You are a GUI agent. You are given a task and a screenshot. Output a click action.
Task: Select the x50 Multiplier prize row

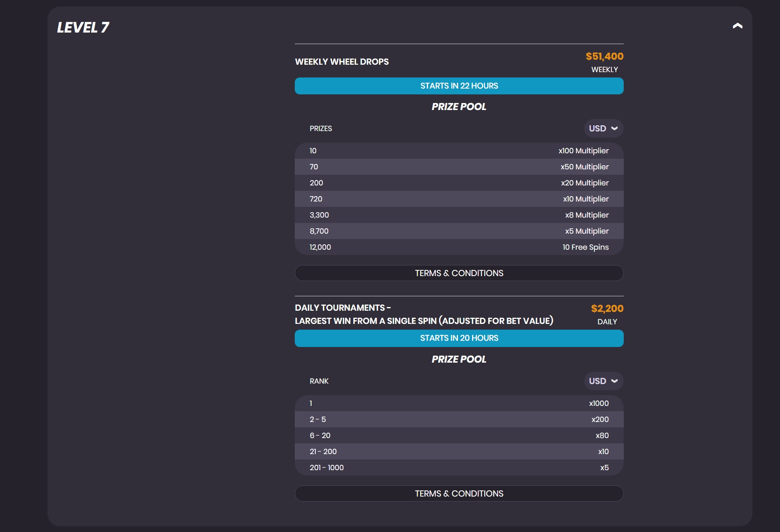459,167
